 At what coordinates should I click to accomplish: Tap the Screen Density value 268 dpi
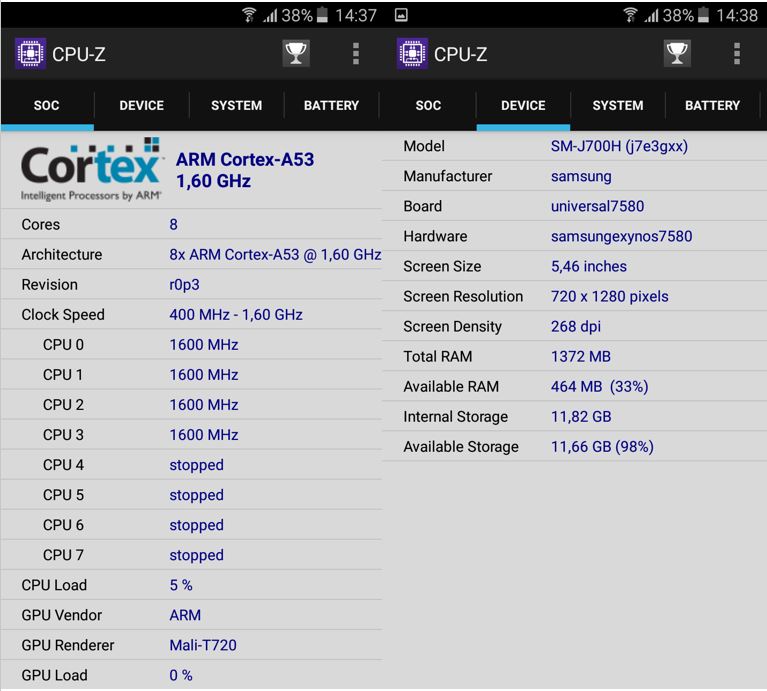[576, 326]
